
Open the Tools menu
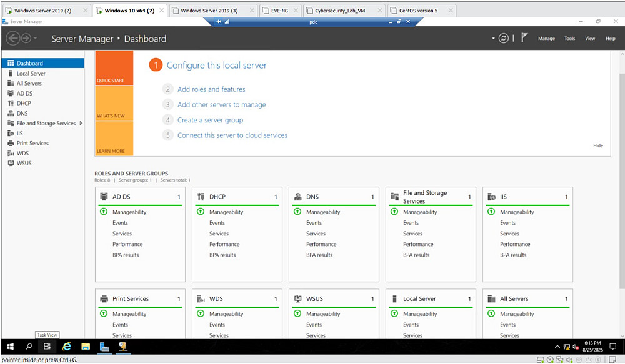569,39
